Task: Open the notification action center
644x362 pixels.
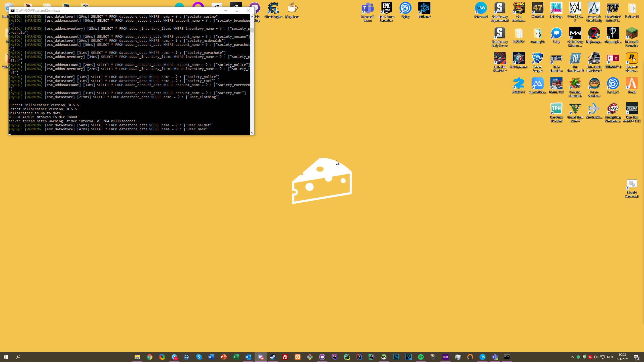Action: point(636,357)
